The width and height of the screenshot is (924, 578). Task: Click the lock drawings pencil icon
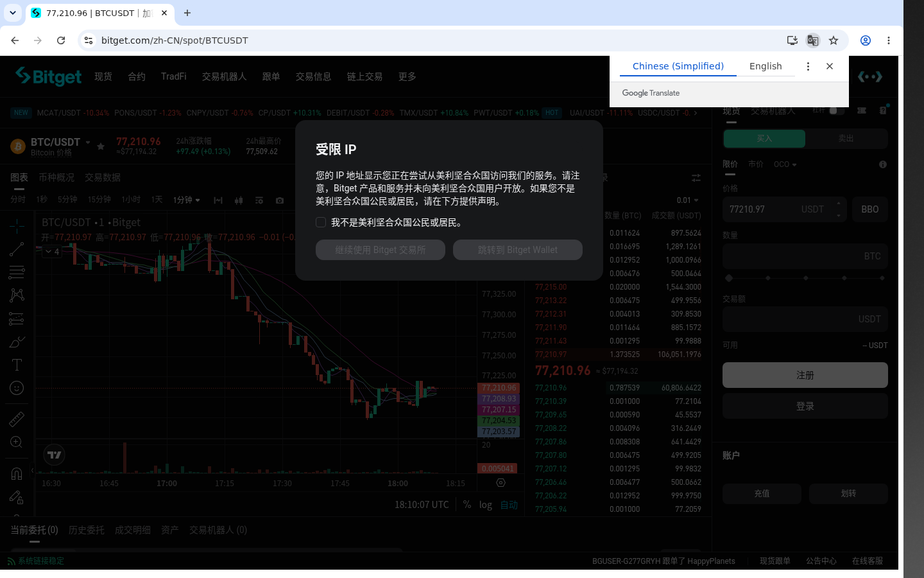coord(17,497)
